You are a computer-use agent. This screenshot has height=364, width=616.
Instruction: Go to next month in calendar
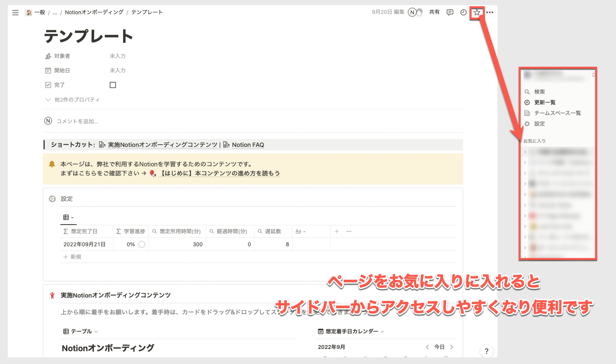point(452,347)
